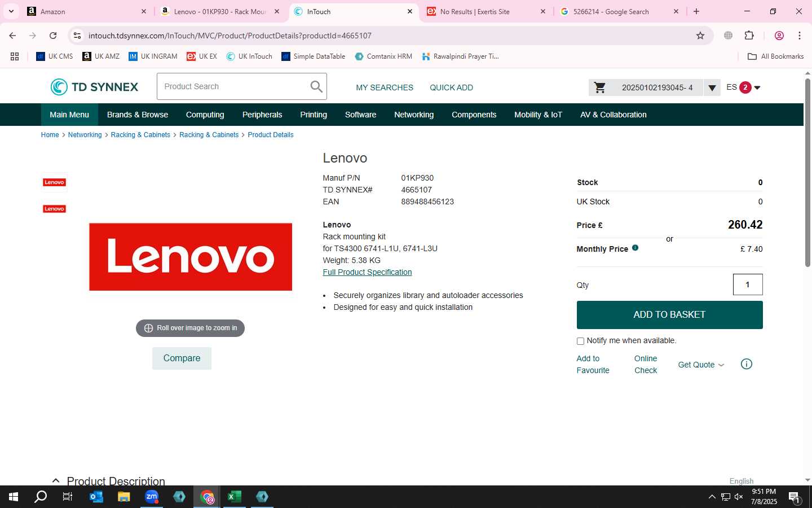812x508 pixels.
Task: Click the Windows Start button
Action: pos(14,497)
